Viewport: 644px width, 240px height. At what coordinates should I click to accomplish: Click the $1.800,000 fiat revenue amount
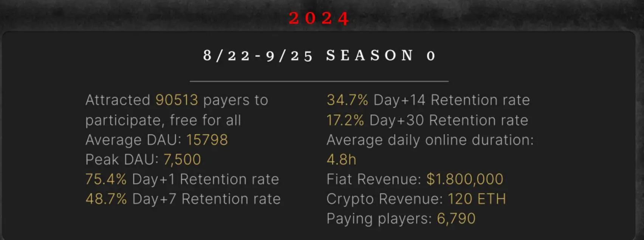(x=465, y=179)
